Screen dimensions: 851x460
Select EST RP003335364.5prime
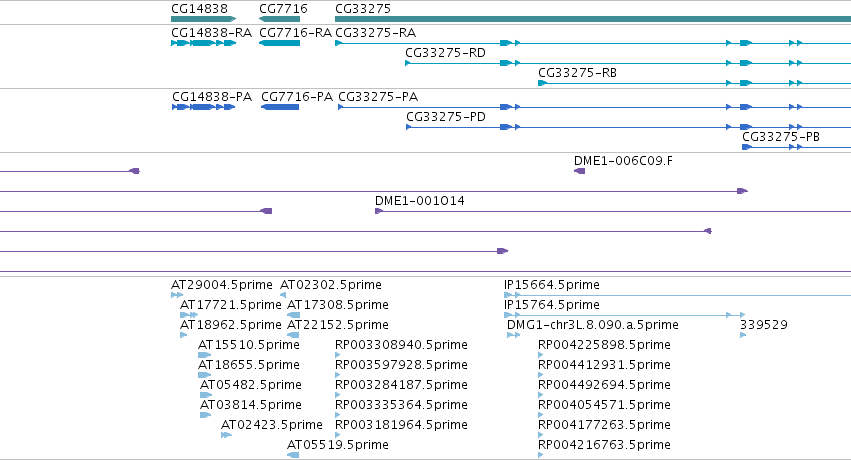[x=401, y=405]
